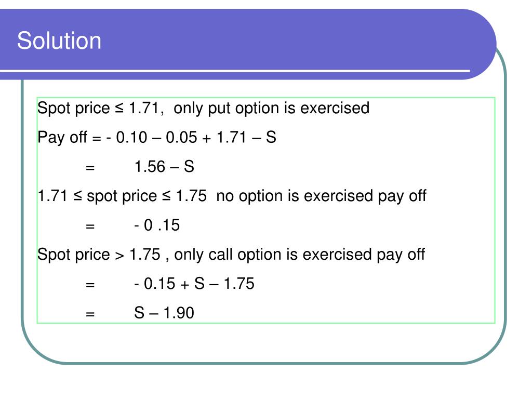
Task: Select the '- 0.15 + S – 1.75' expression
Action: (x=194, y=284)
